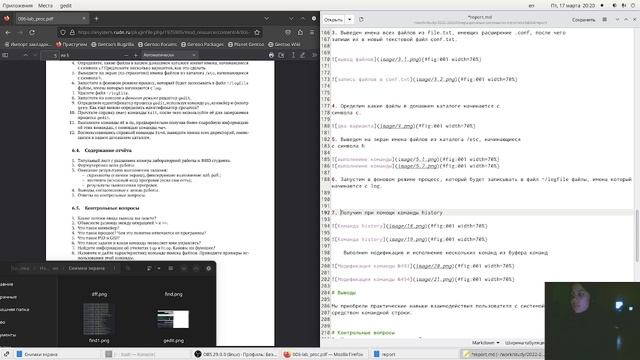640x360 pixels.
Task: Open the Markdown language selector
Action: tap(485, 343)
